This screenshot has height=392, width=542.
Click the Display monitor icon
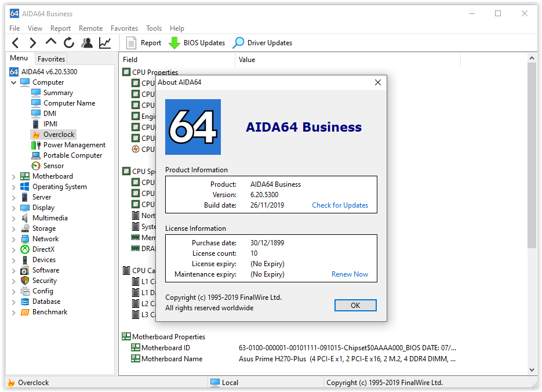25,208
